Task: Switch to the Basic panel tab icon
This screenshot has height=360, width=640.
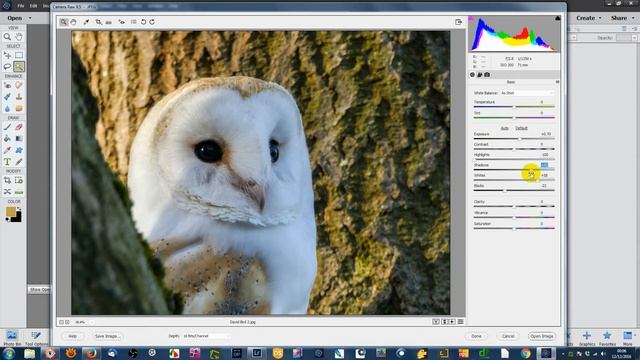Action: click(473, 75)
